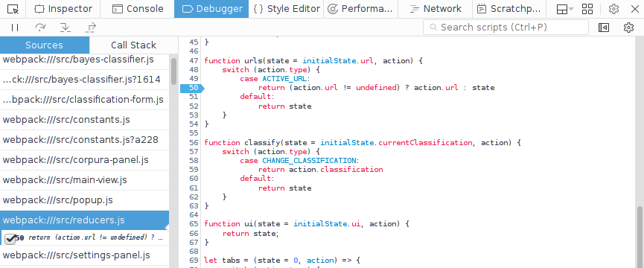
Task: Click the Step In debugger icon
Action: click(x=65, y=28)
